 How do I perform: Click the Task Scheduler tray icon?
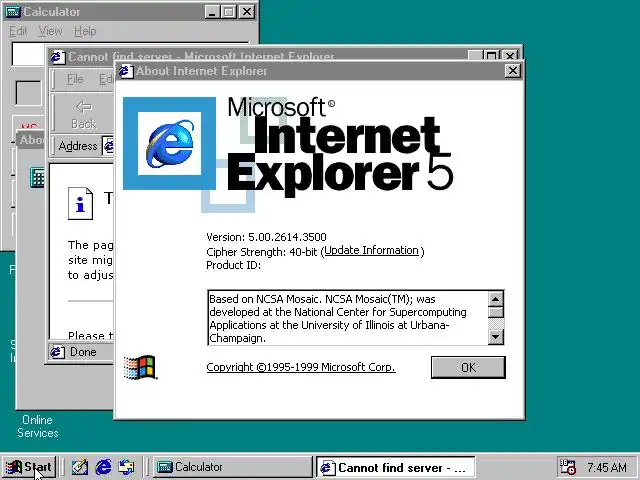tap(567, 467)
